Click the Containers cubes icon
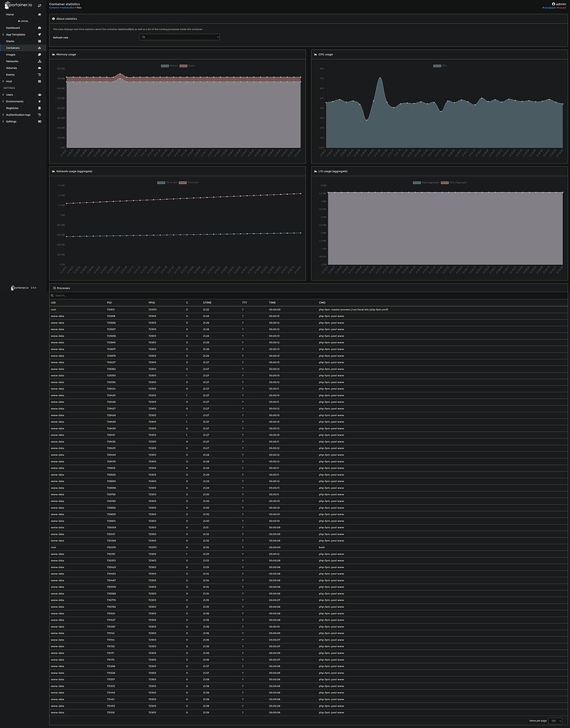The width and height of the screenshot is (570, 728). click(40, 48)
